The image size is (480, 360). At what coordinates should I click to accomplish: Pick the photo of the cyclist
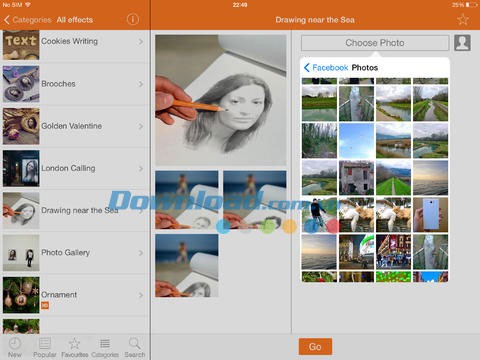(x=319, y=215)
